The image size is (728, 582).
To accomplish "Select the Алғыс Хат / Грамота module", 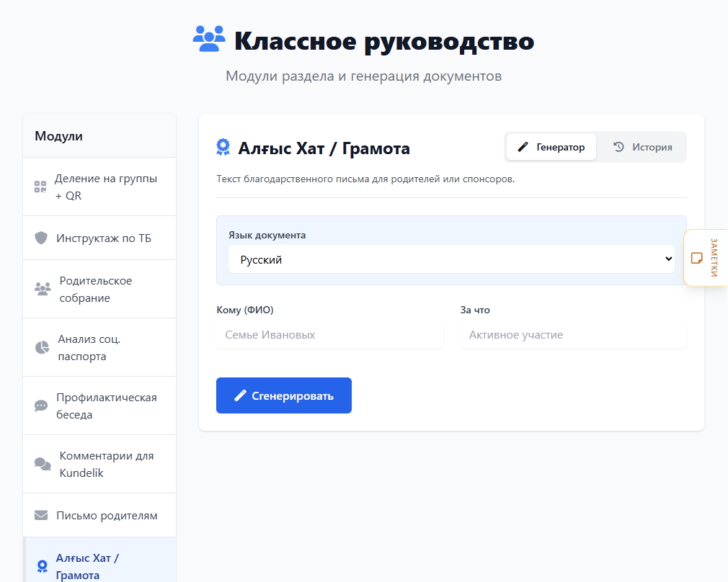I will 99,560.
